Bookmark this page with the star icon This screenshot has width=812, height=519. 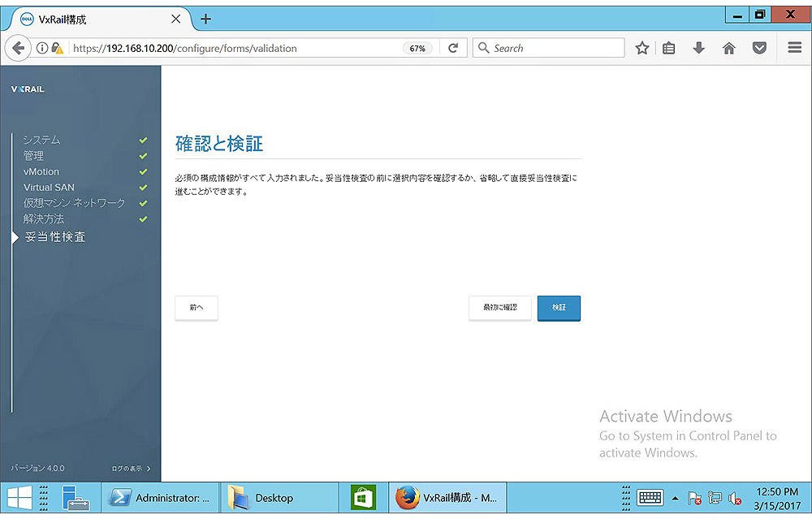[642, 48]
